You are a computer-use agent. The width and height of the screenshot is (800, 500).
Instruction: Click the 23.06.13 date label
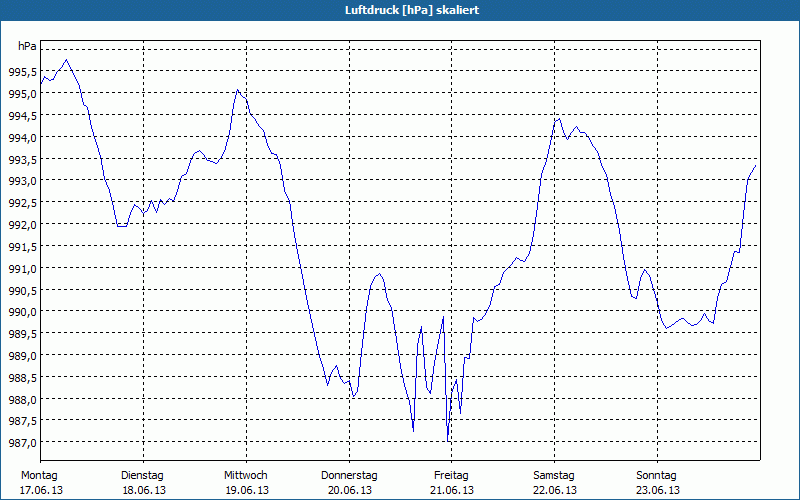coord(658,490)
